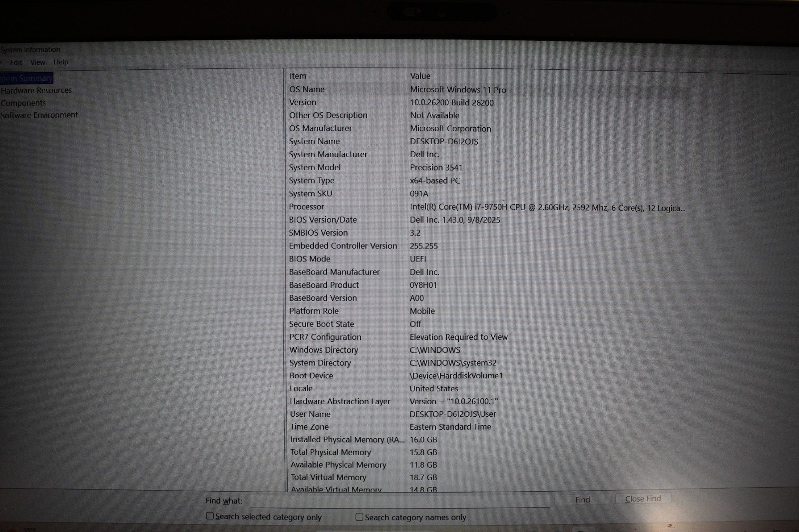
Task: Select the SMBIOS Version row
Action: click(x=487, y=233)
